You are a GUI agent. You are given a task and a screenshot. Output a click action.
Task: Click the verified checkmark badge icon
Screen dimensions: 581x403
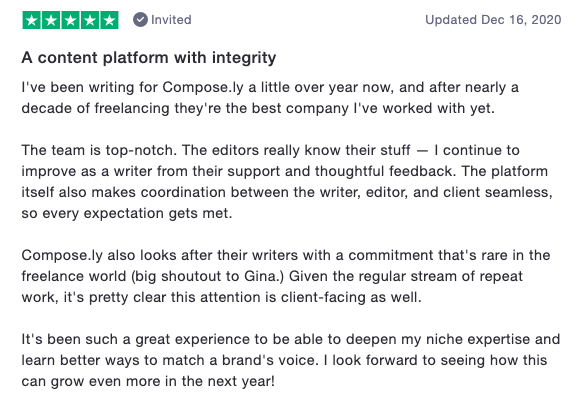(x=140, y=20)
